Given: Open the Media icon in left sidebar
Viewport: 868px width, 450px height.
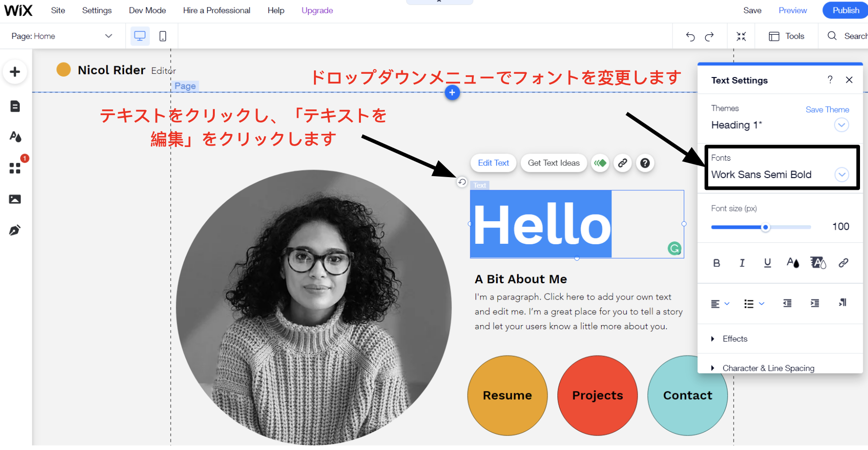Looking at the screenshot, I should 15,199.
